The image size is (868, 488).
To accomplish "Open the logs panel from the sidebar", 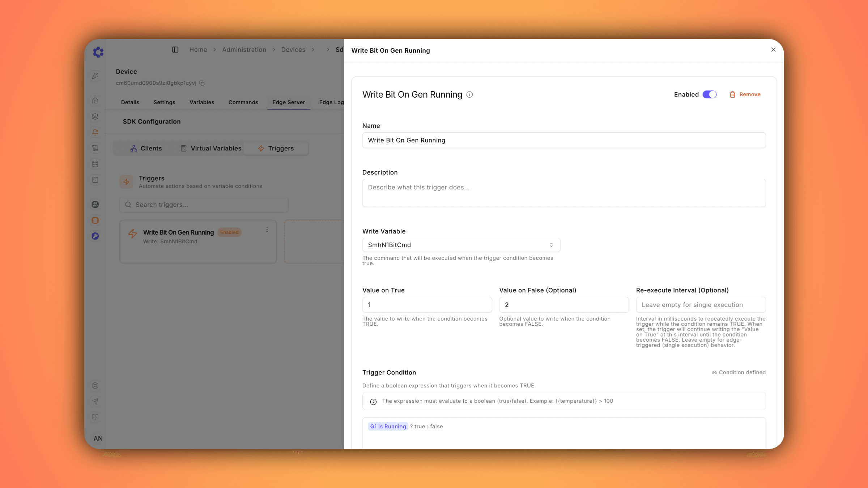I will pos(95,149).
